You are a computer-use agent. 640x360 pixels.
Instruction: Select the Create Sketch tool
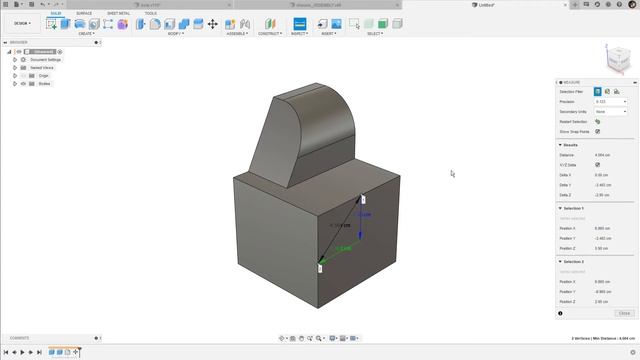[51, 24]
